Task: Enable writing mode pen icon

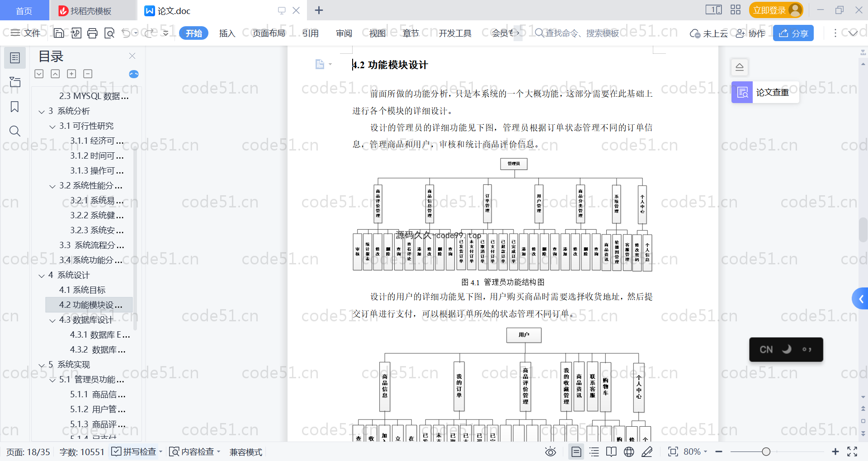Action: (647, 452)
